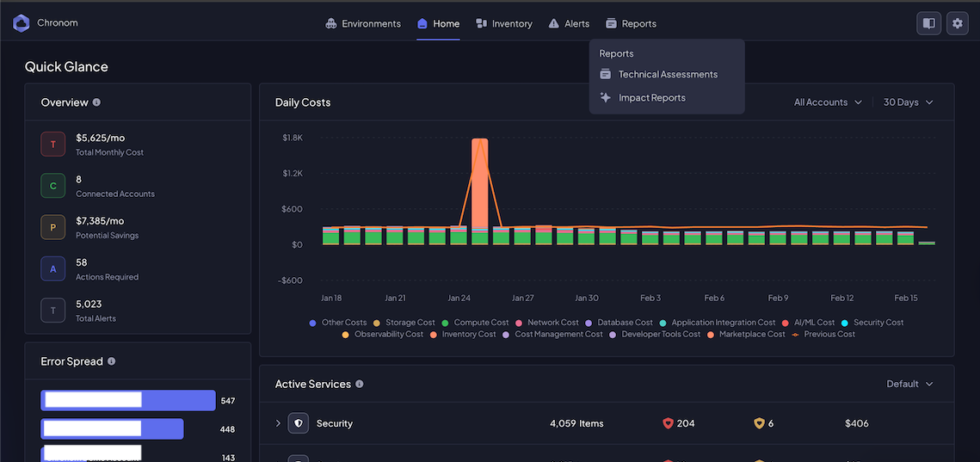Click the Error Spread info icon

pos(112,361)
